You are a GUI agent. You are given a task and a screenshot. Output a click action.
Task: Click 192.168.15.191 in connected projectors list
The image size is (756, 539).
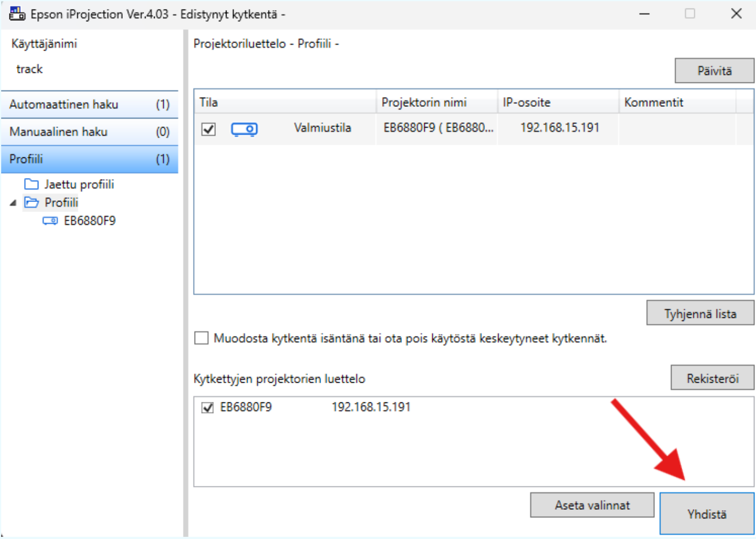pyautogui.click(x=371, y=407)
